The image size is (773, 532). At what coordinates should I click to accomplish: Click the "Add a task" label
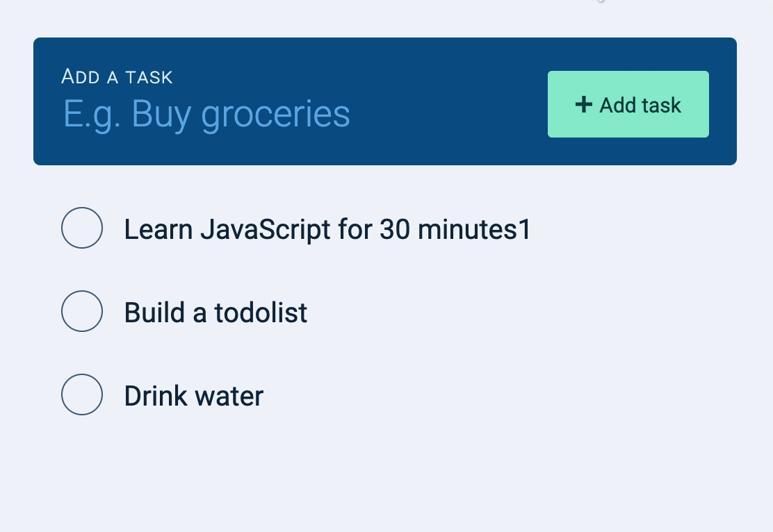[x=117, y=76]
